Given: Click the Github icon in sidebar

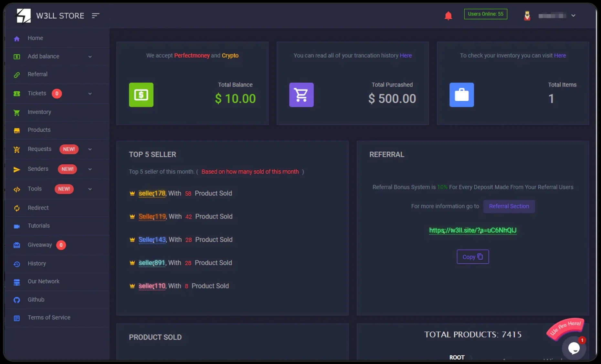Looking at the screenshot, I should pyautogui.click(x=17, y=300).
